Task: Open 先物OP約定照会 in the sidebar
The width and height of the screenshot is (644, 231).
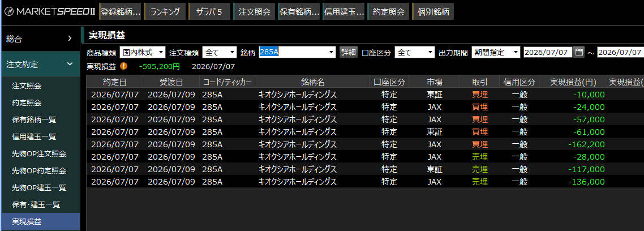Action: [x=40, y=170]
